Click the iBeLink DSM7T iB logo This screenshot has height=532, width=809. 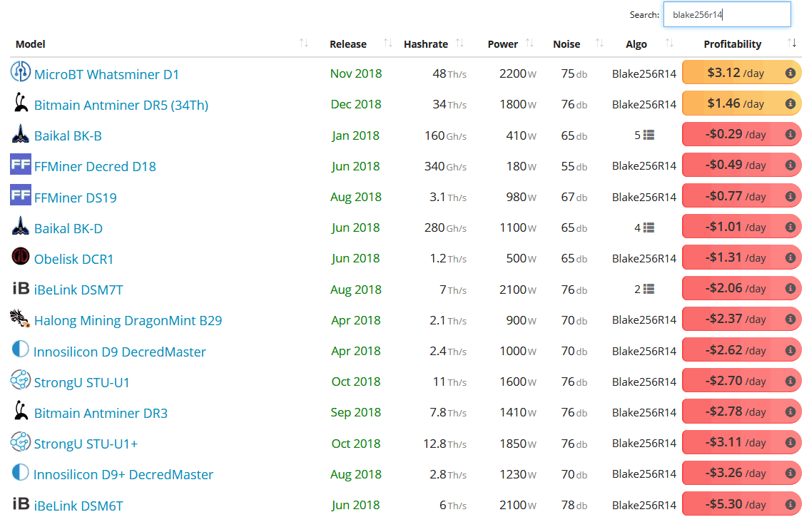19,289
